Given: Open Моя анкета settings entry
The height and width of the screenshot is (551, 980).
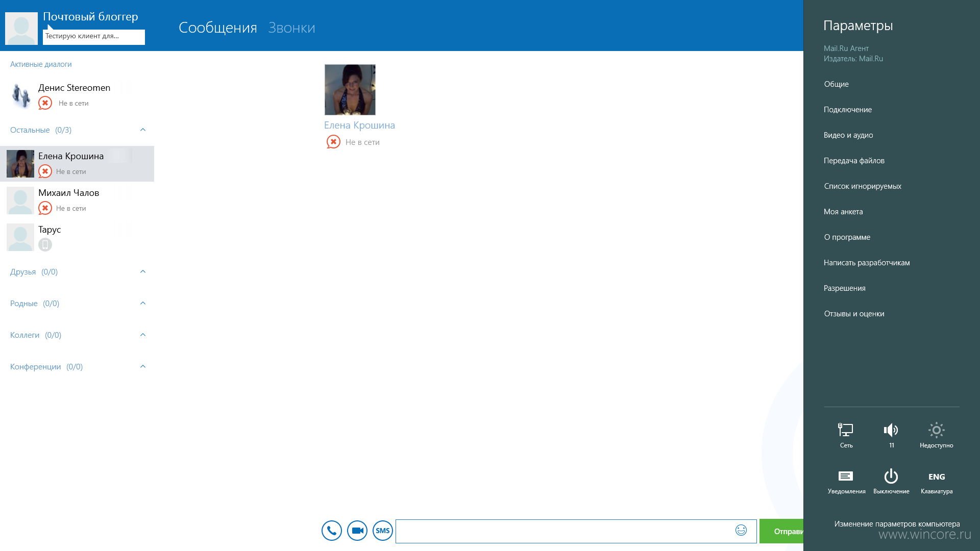Looking at the screenshot, I should point(843,212).
